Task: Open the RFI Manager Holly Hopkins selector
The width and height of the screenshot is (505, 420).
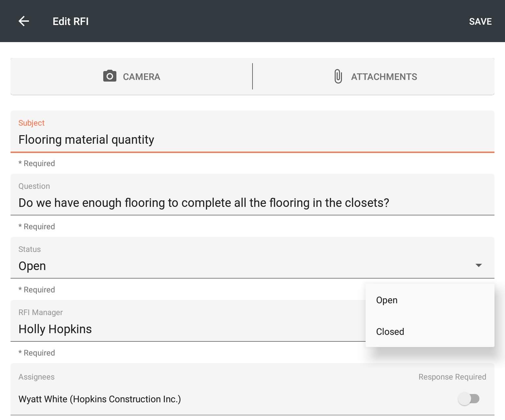Action: coord(55,329)
